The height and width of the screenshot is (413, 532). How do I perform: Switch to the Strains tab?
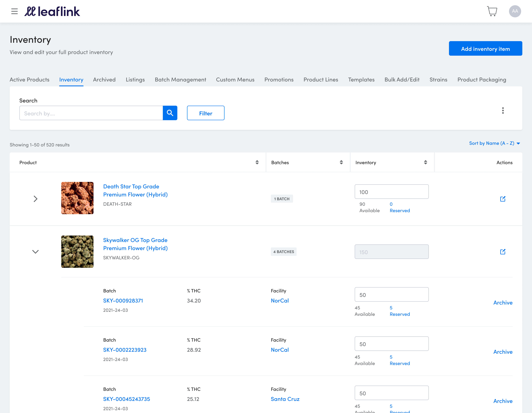tap(438, 79)
